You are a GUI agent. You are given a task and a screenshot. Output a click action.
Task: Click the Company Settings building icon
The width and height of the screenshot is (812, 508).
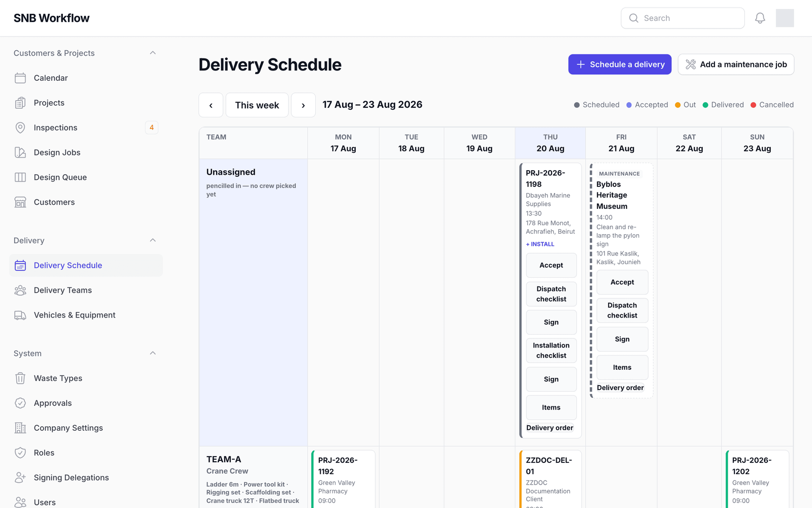pos(20,428)
